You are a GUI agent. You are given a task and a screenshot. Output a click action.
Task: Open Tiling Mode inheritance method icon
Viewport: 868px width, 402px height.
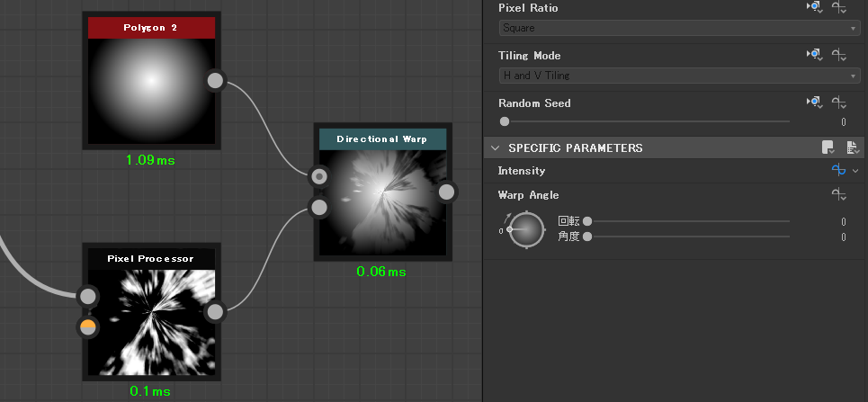pyautogui.click(x=814, y=55)
